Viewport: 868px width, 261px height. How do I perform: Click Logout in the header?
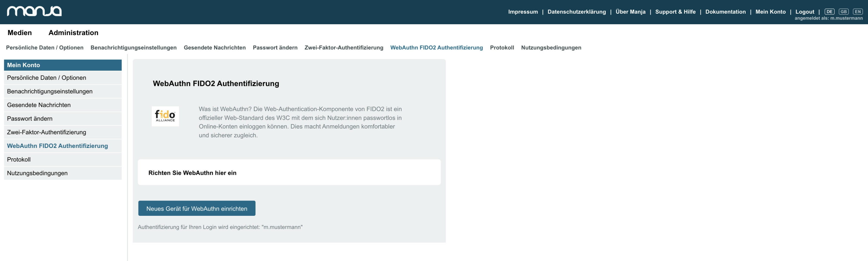click(805, 12)
